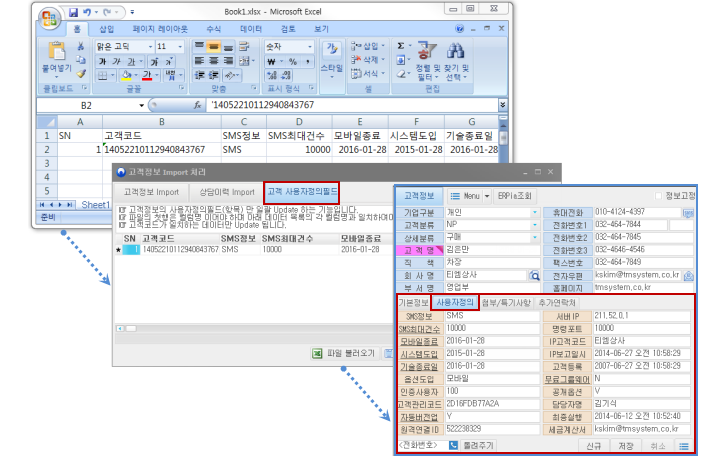
Task: Open the Cell Styles (스타일) dropdown
Action: point(332,60)
